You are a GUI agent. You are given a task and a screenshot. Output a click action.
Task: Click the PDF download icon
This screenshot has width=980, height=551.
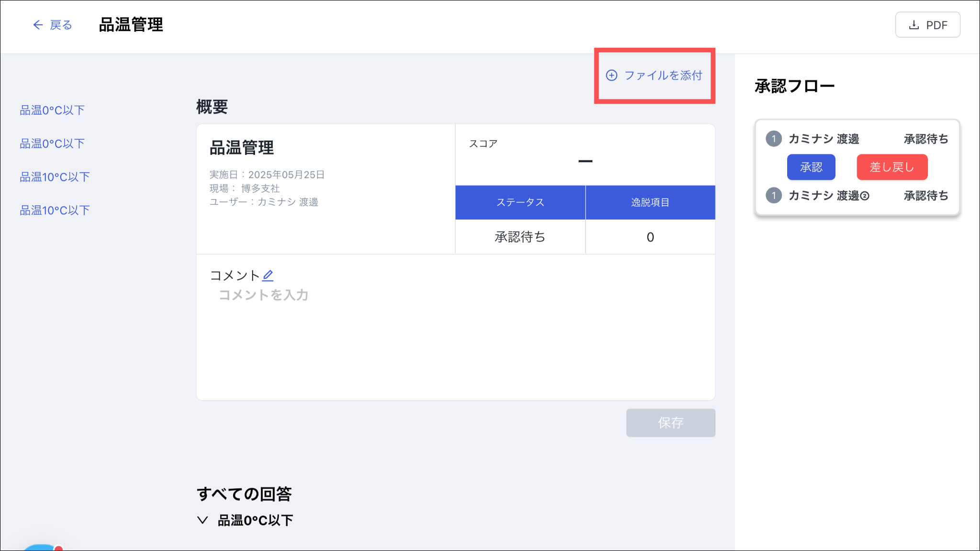coord(914,25)
